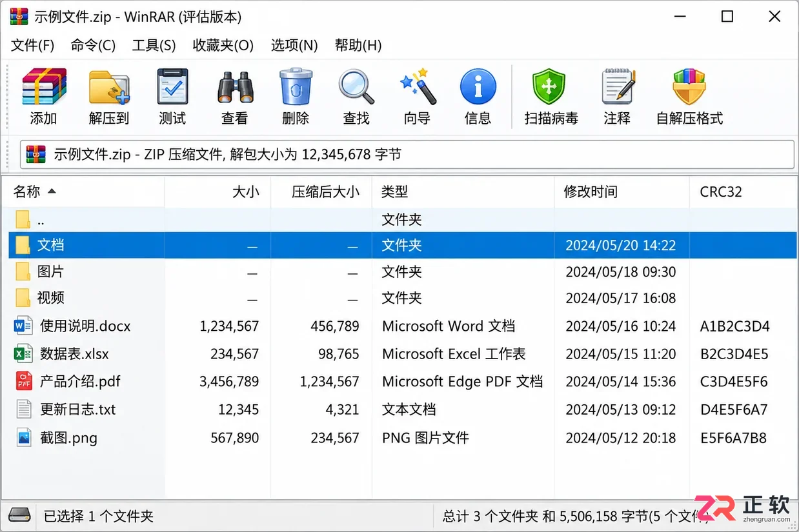Click the 自解压格式 (SFX) icon
The image size is (799, 532).
[x=689, y=87]
